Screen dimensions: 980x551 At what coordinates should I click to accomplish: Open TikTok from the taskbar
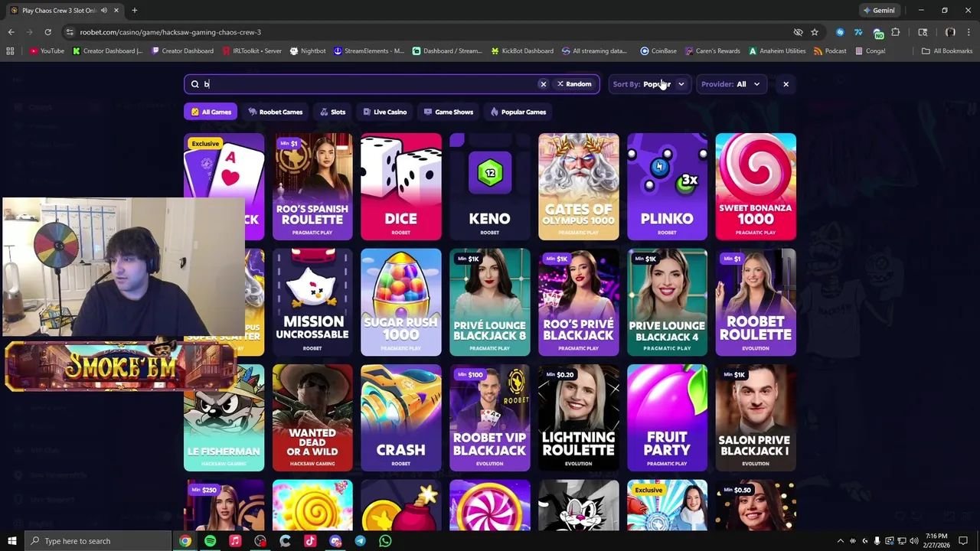310,541
